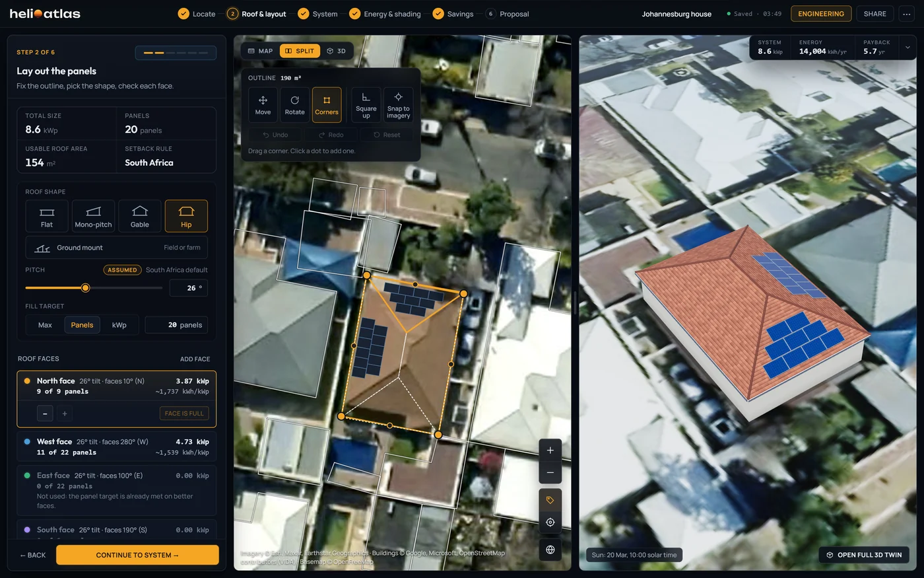
Task: Click the Share button
Action: (875, 14)
